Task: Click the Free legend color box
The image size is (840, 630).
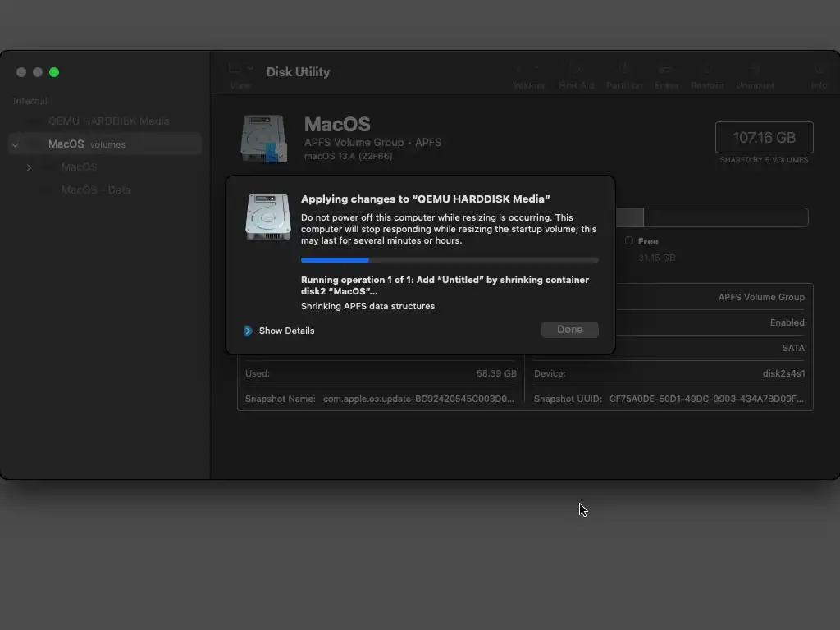Action: (x=629, y=240)
